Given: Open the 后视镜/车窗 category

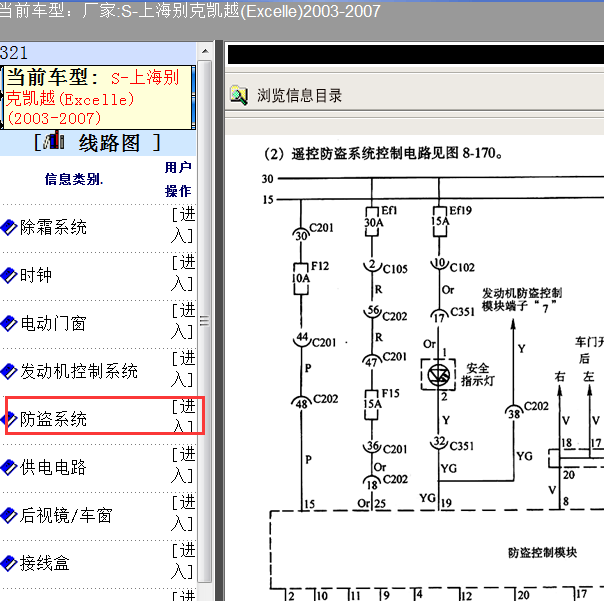Looking at the screenshot, I should (x=66, y=515).
